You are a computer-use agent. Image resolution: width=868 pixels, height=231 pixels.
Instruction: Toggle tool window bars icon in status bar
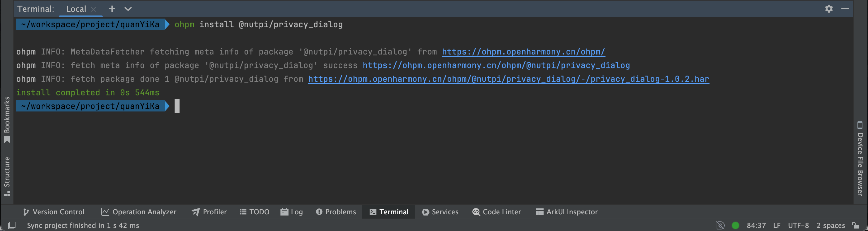(x=12, y=225)
